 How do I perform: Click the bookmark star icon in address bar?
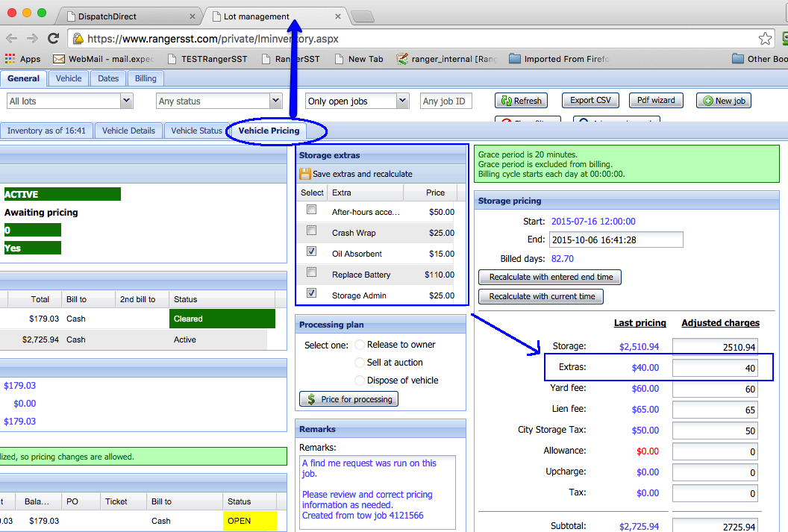pos(765,39)
